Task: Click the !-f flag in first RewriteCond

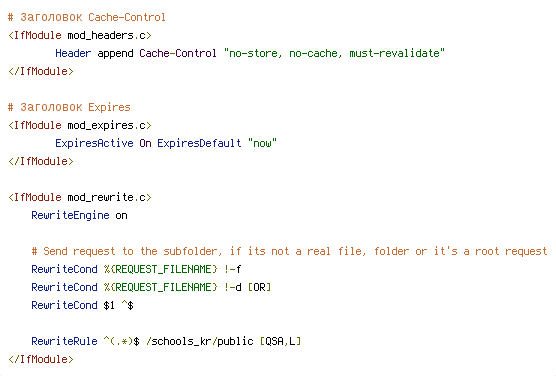Action: pos(233,269)
